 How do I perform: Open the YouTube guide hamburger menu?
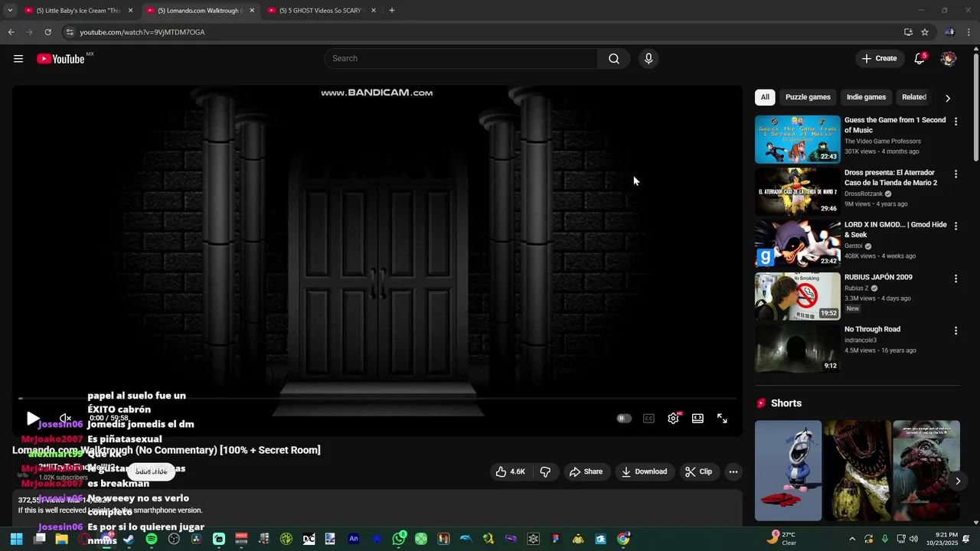coord(18,59)
